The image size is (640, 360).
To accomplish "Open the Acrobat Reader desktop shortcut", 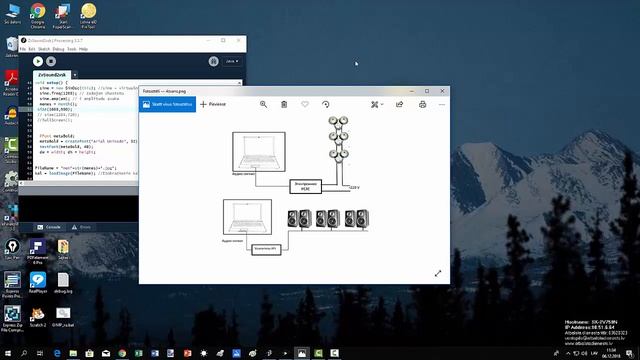I will click(x=11, y=84).
